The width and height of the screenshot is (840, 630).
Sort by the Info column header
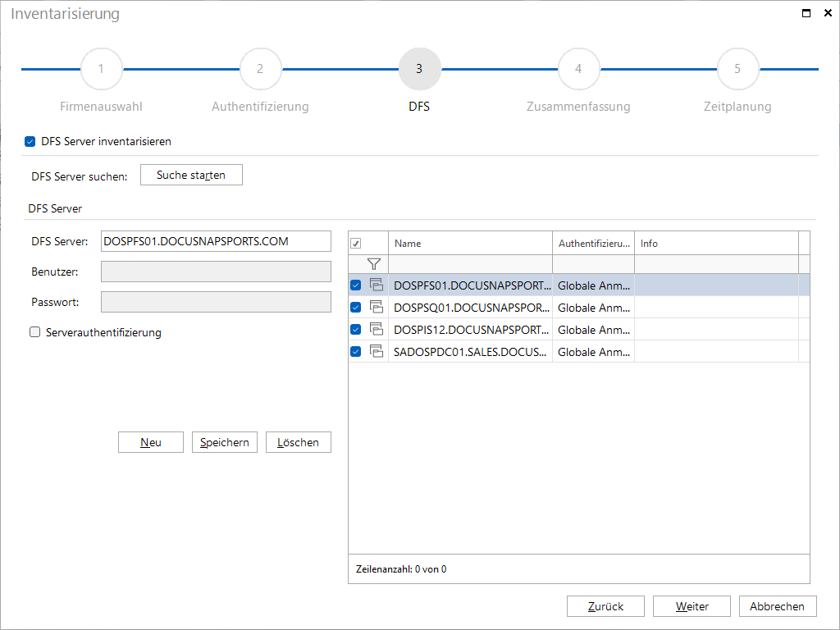716,243
